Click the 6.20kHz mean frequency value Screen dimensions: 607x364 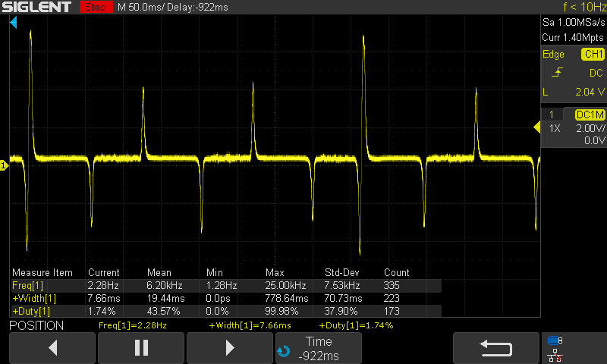point(165,285)
